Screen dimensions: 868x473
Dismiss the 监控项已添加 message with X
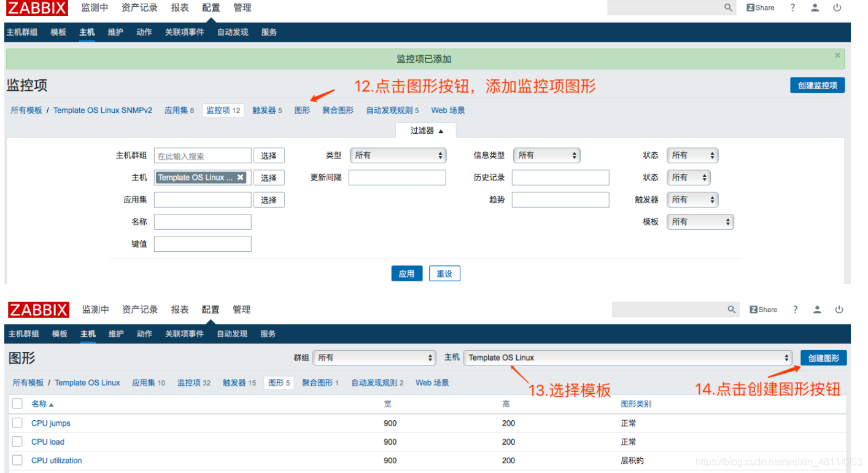[837, 55]
